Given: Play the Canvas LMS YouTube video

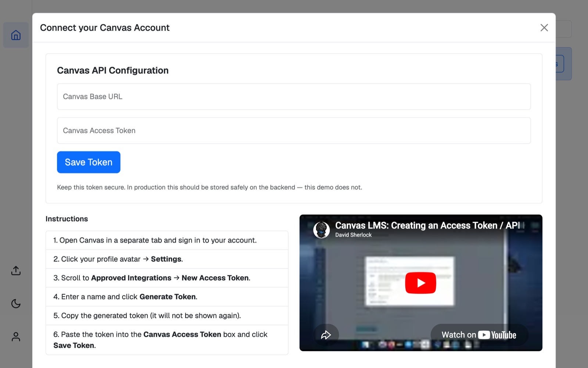Looking at the screenshot, I should point(420,283).
